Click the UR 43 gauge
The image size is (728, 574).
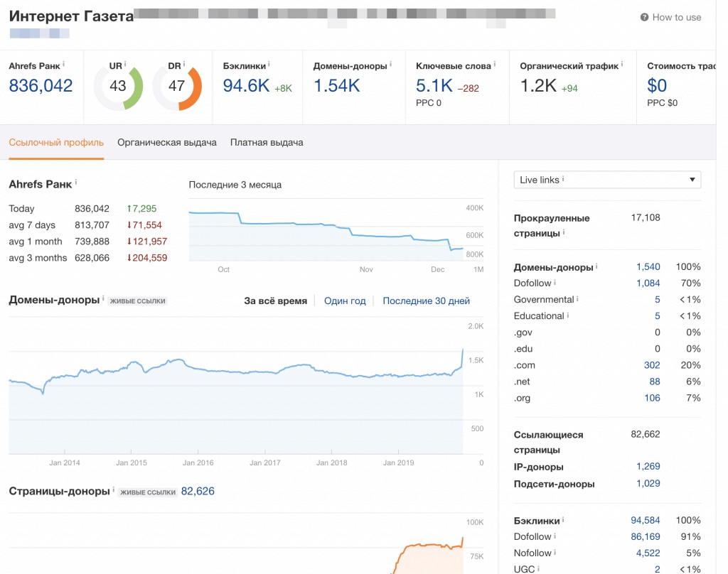pyautogui.click(x=118, y=87)
